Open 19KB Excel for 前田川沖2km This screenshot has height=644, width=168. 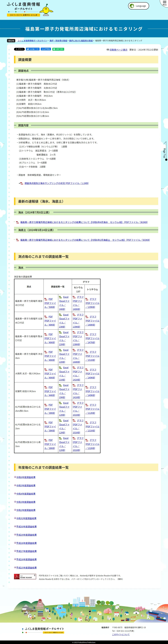[64, 391]
